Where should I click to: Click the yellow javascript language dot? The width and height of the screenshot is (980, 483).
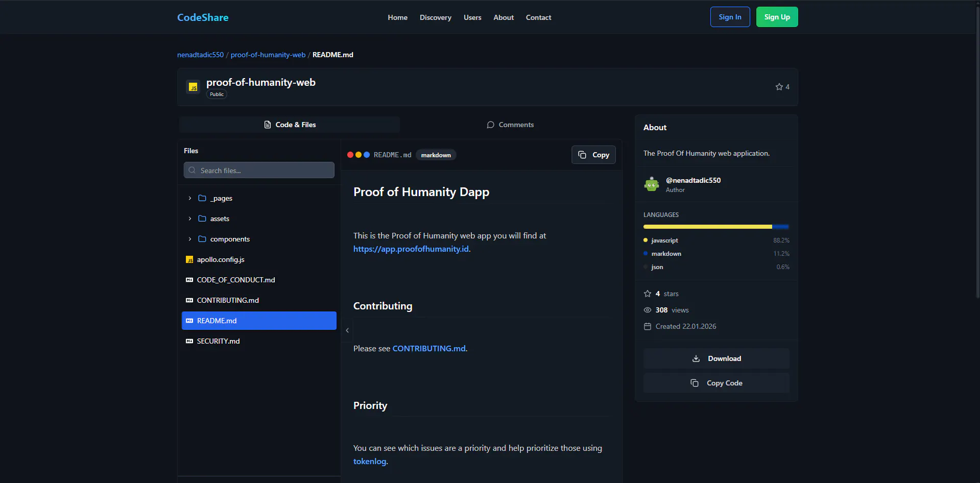646,240
